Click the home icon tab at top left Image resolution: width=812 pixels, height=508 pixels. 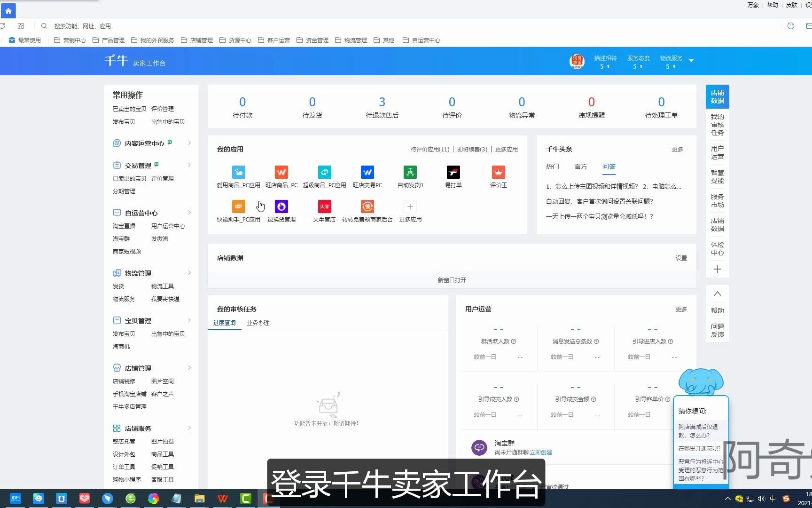[x=8, y=11]
